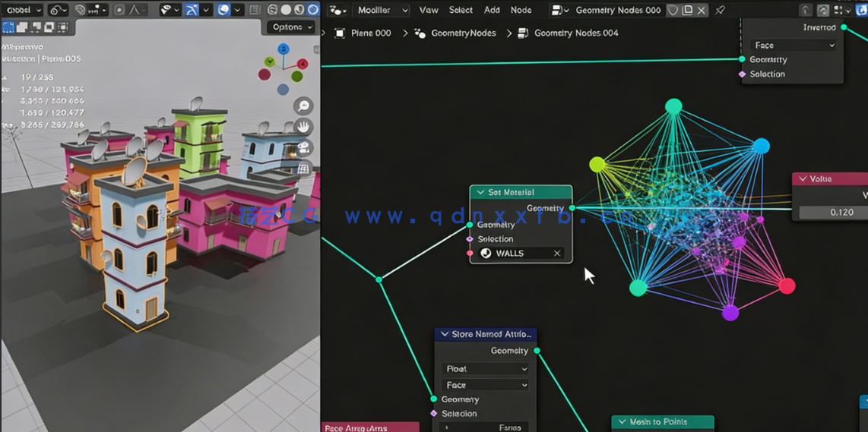
Task: Click the node editor type icon
Action: [x=337, y=10]
